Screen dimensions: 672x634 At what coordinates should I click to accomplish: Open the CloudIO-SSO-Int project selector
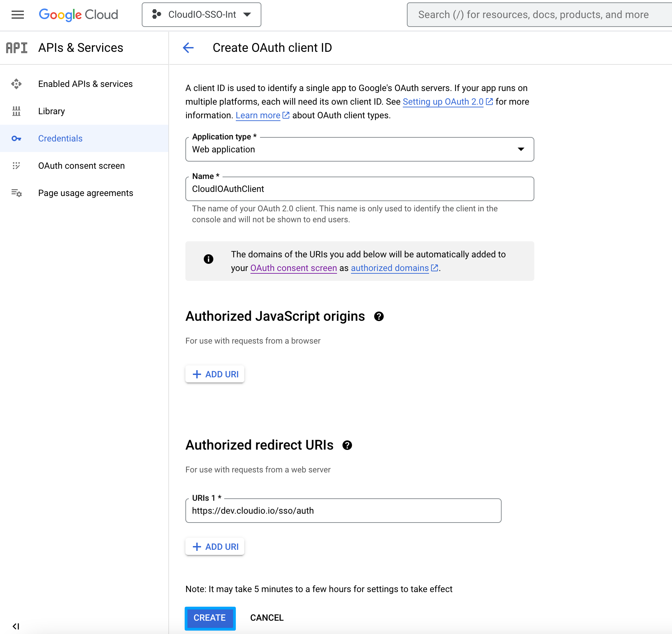[x=201, y=15]
